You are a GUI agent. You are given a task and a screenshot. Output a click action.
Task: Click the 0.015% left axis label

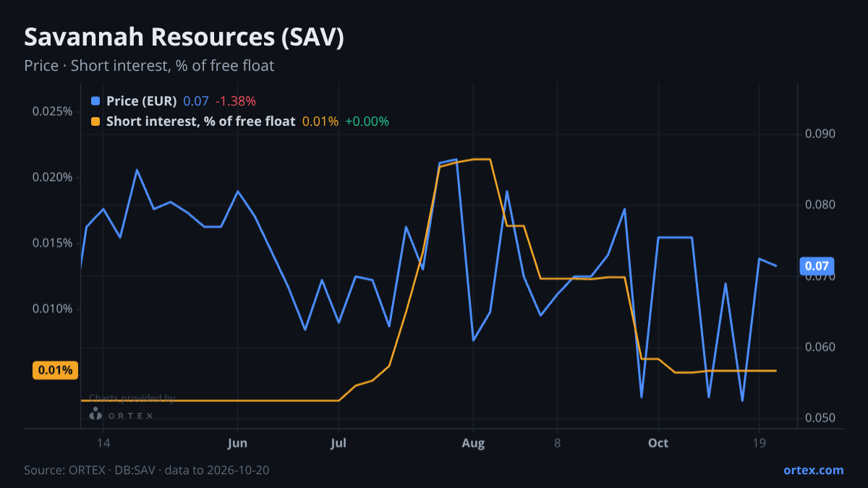(x=52, y=243)
